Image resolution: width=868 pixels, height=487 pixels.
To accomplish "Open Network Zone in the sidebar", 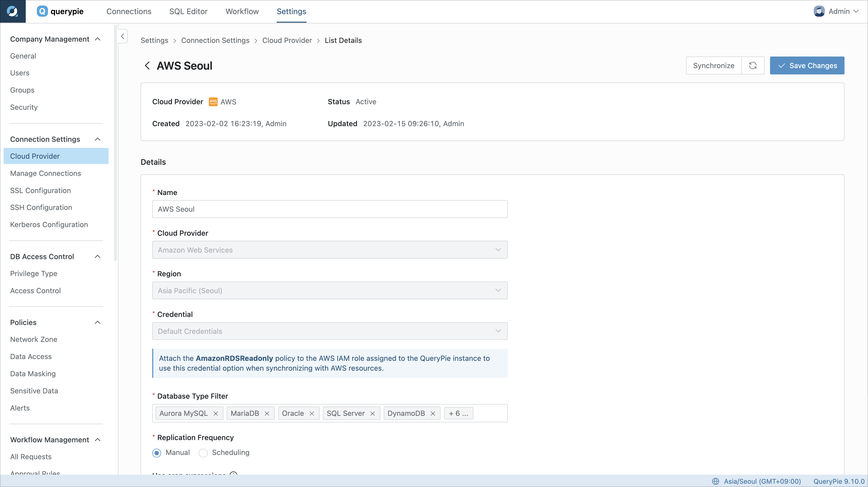I will tap(34, 339).
